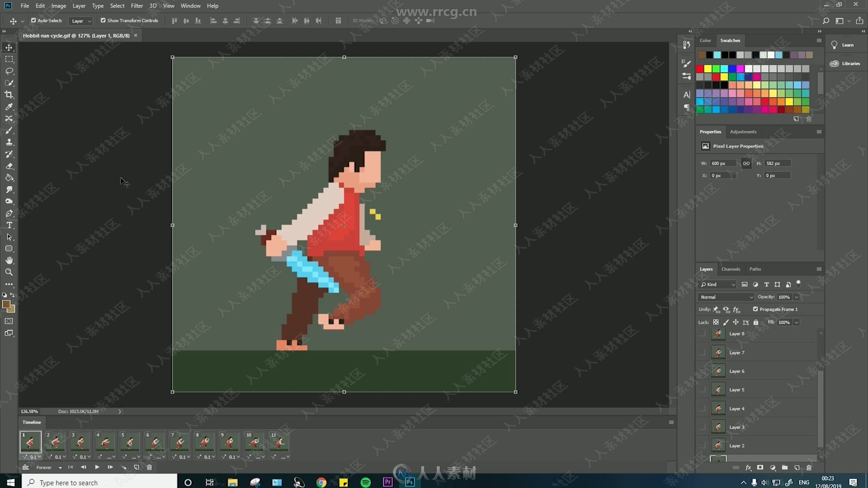Select the Quick Selection tool
The width and height of the screenshot is (868, 488).
tap(9, 83)
